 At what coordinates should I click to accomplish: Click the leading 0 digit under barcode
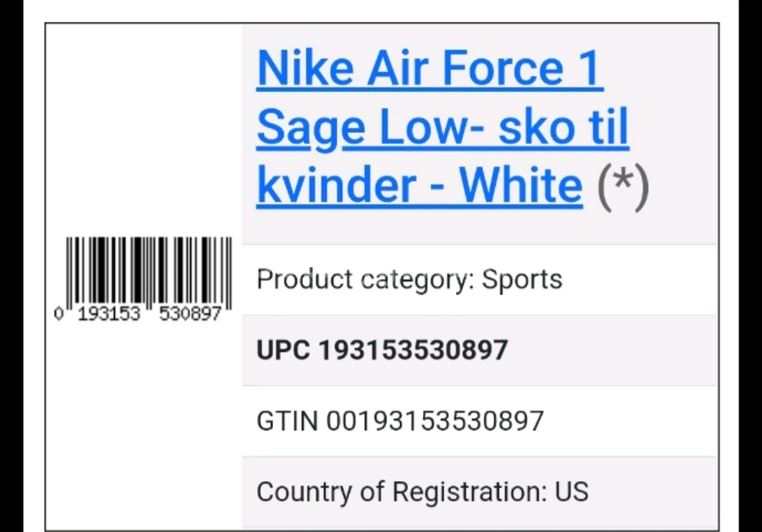[58, 314]
